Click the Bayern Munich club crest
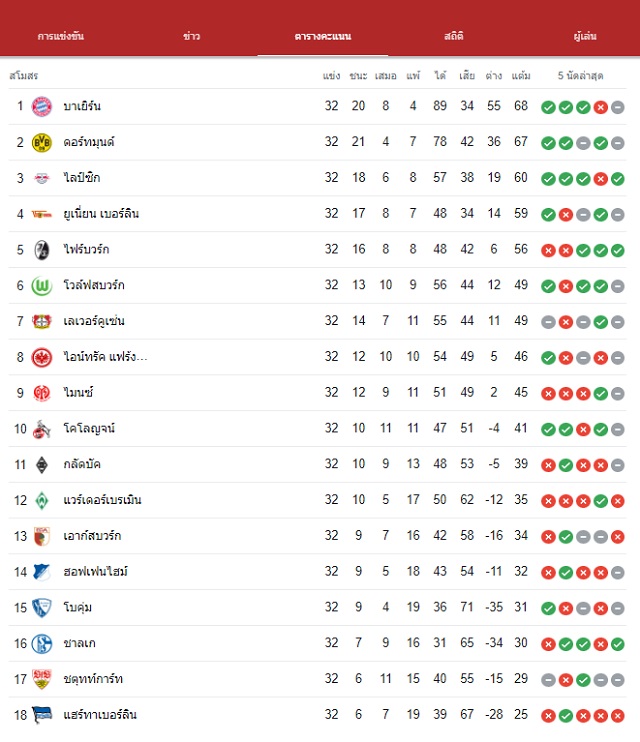The width and height of the screenshot is (640, 742). click(x=42, y=106)
